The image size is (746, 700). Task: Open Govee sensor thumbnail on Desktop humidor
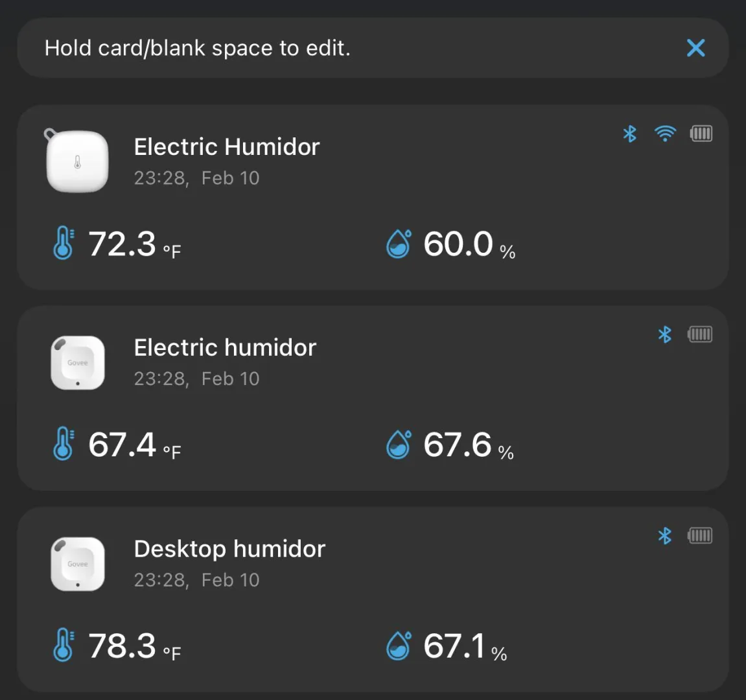pos(78,564)
